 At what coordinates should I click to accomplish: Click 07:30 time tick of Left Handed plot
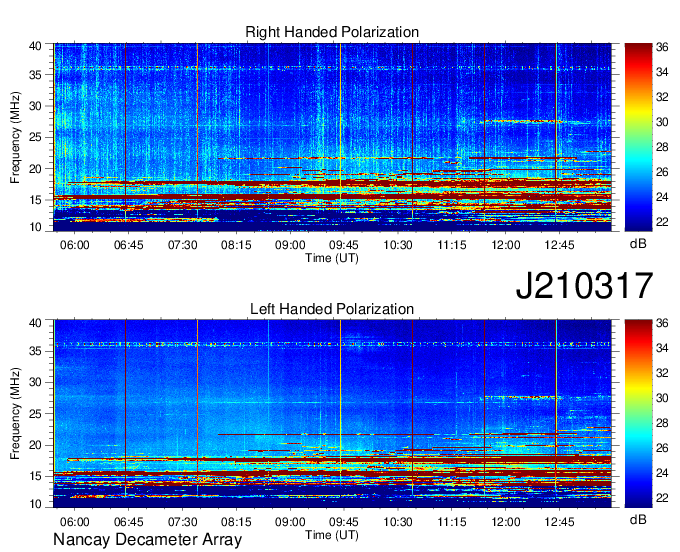coord(183,522)
